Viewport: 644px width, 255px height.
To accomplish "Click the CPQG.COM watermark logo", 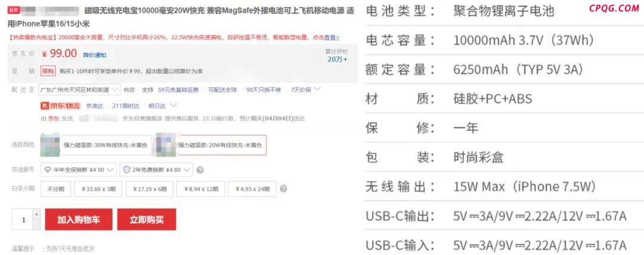I will pos(614,8).
